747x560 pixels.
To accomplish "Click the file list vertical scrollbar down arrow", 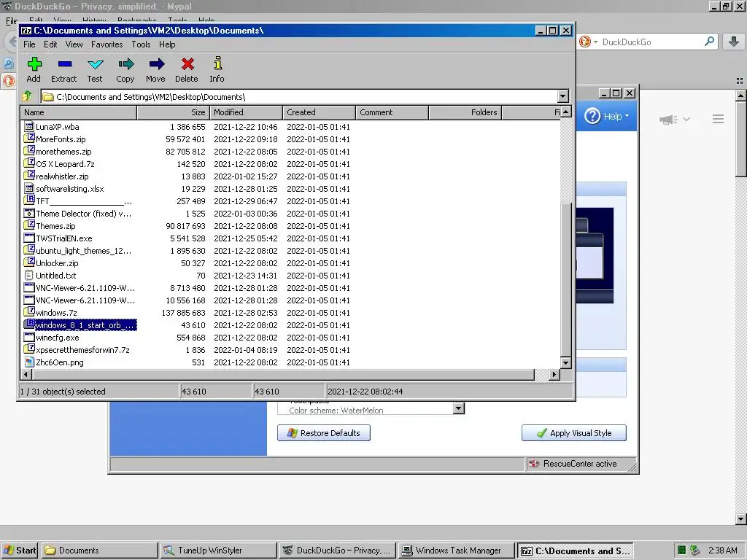I will click(x=565, y=362).
